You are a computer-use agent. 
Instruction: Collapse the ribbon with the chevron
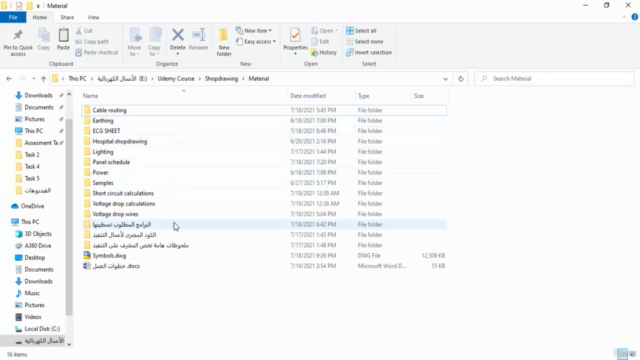[x=624, y=17]
